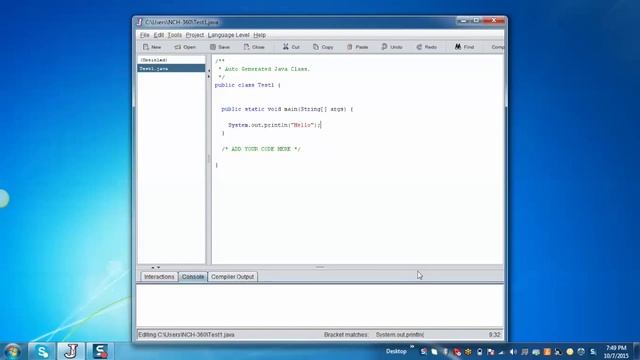Click the 9:32 cursor position indicator
The image size is (640, 360).
click(x=494, y=335)
